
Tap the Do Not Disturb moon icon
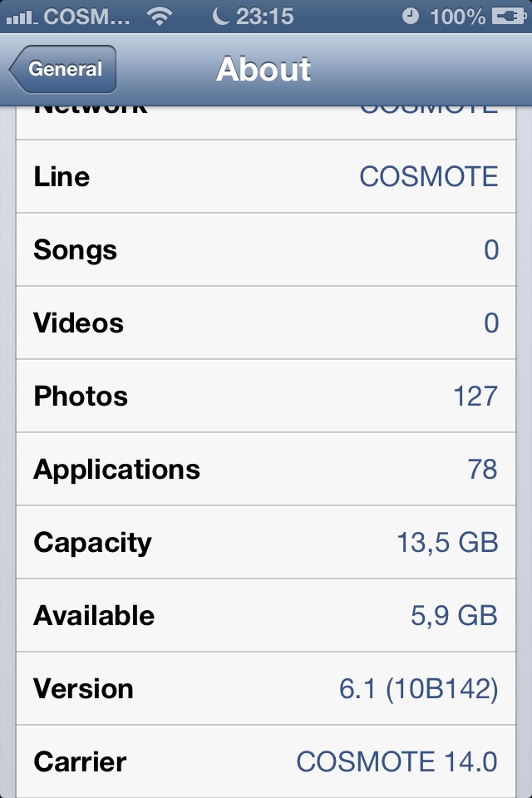[x=220, y=16]
